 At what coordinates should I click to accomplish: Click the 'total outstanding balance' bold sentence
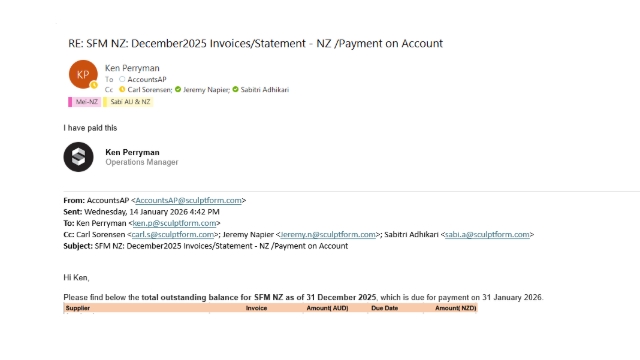coord(259,297)
